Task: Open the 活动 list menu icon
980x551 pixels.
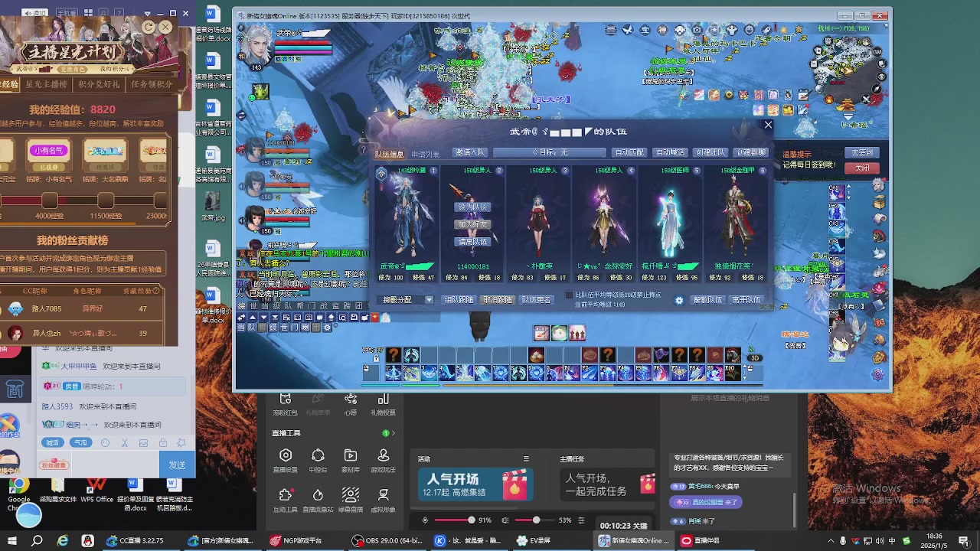Action: (x=526, y=459)
